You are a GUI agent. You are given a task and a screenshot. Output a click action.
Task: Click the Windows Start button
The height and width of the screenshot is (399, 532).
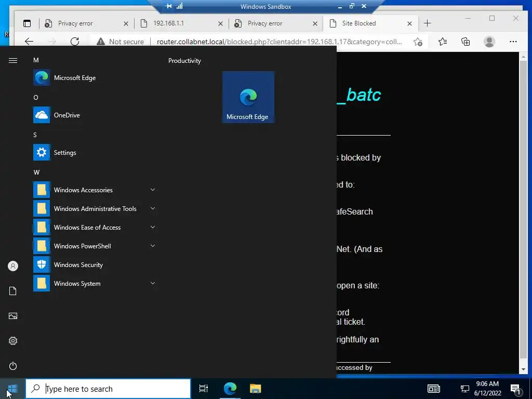[x=12, y=389]
